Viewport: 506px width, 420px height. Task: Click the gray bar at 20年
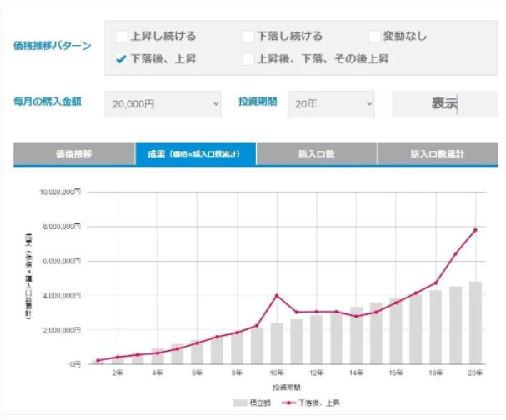click(x=475, y=322)
